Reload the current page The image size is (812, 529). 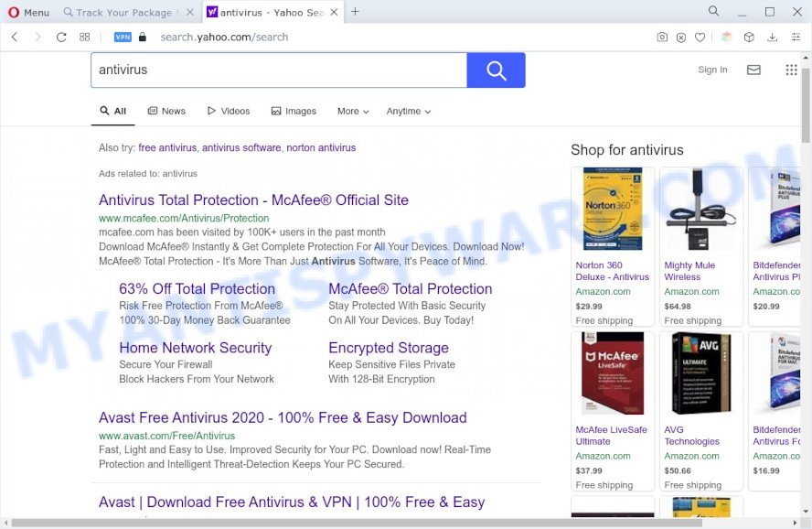(61, 37)
